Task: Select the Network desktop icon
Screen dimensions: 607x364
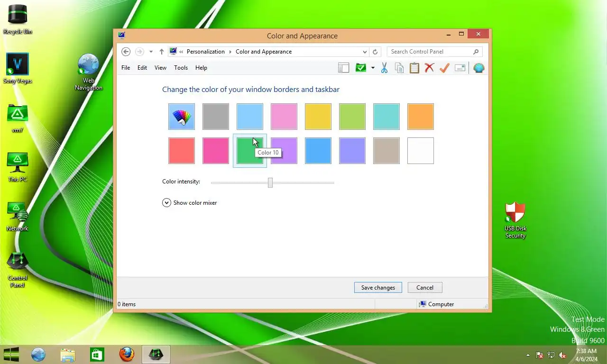Action: [18, 217]
